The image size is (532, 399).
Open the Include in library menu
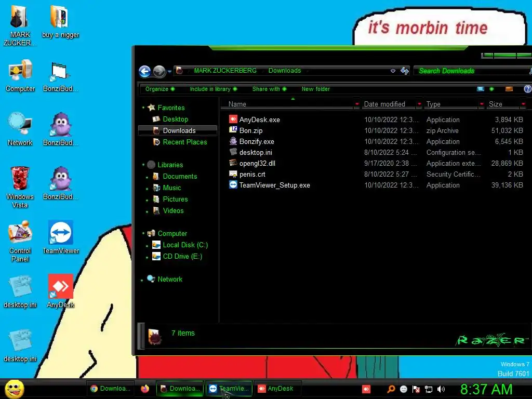213,89
